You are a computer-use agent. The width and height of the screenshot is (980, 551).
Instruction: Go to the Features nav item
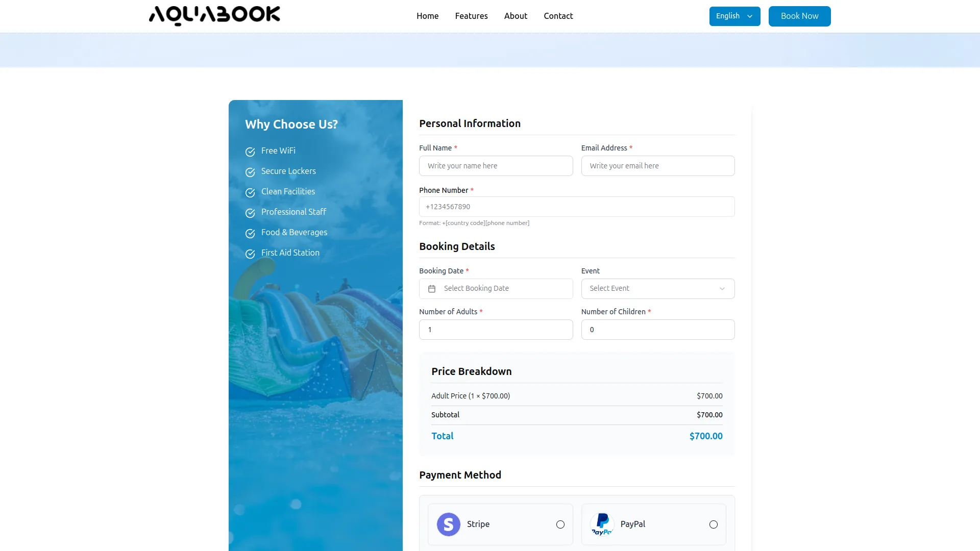[471, 16]
